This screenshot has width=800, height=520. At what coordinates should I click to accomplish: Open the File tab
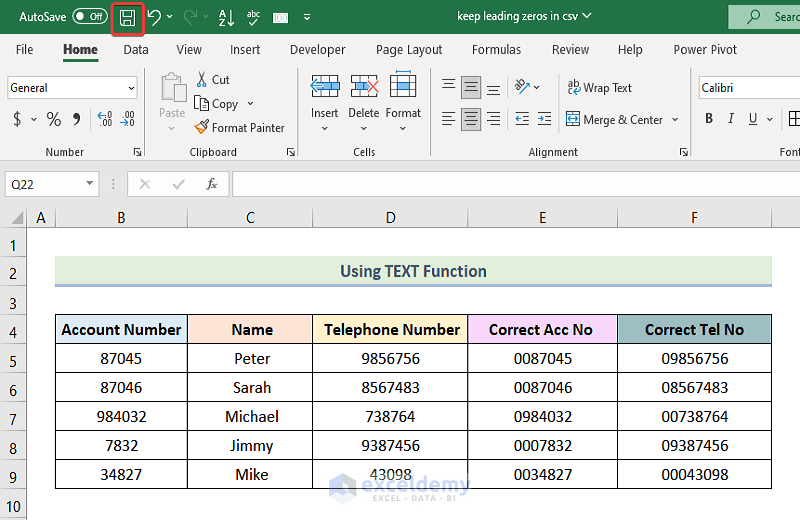tap(24, 49)
